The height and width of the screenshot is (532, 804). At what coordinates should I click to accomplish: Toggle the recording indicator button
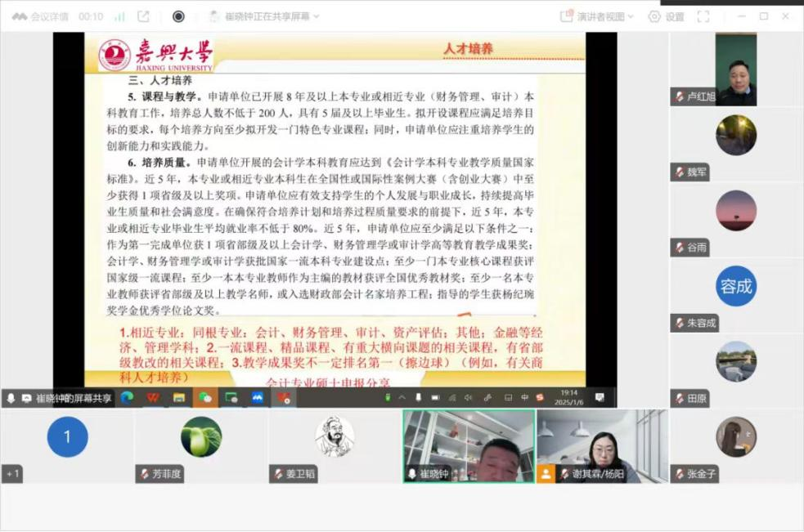pyautogui.click(x=178, y=16)
